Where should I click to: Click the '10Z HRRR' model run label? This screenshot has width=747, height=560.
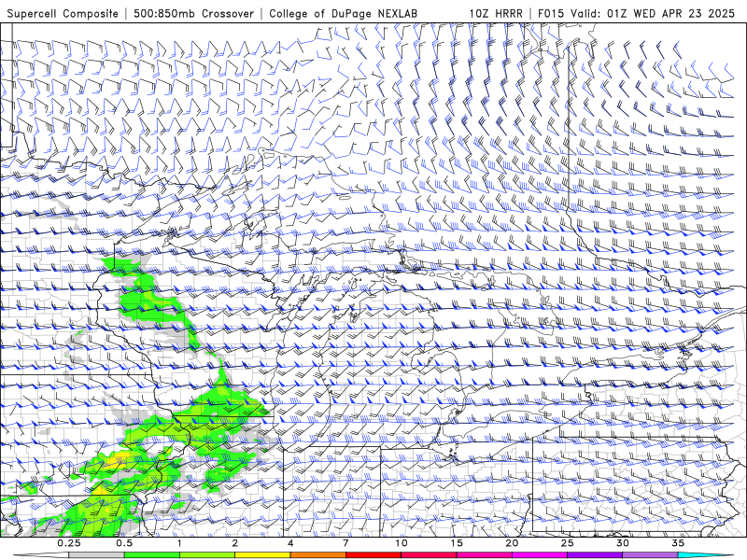pos(496,13)
